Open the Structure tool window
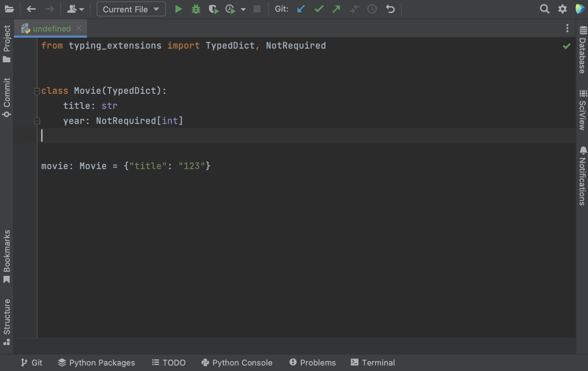Viewport: 588px width, 371px height. click(x=7, y=322)
